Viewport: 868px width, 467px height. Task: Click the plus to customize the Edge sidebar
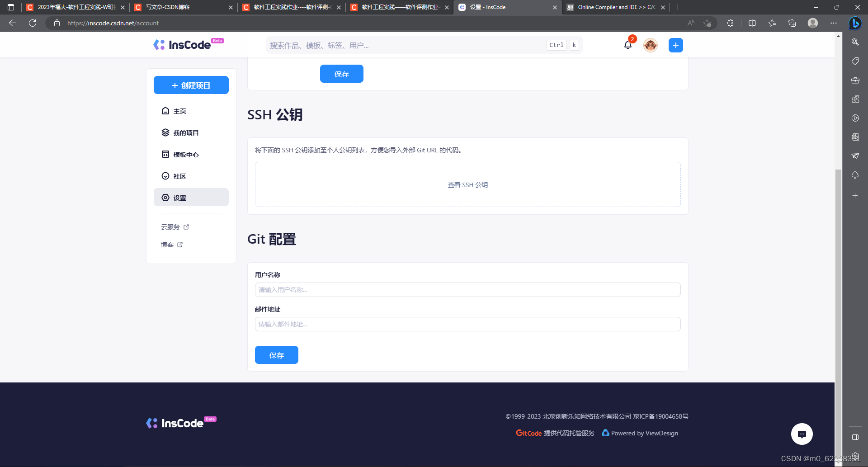pos(855,195)
